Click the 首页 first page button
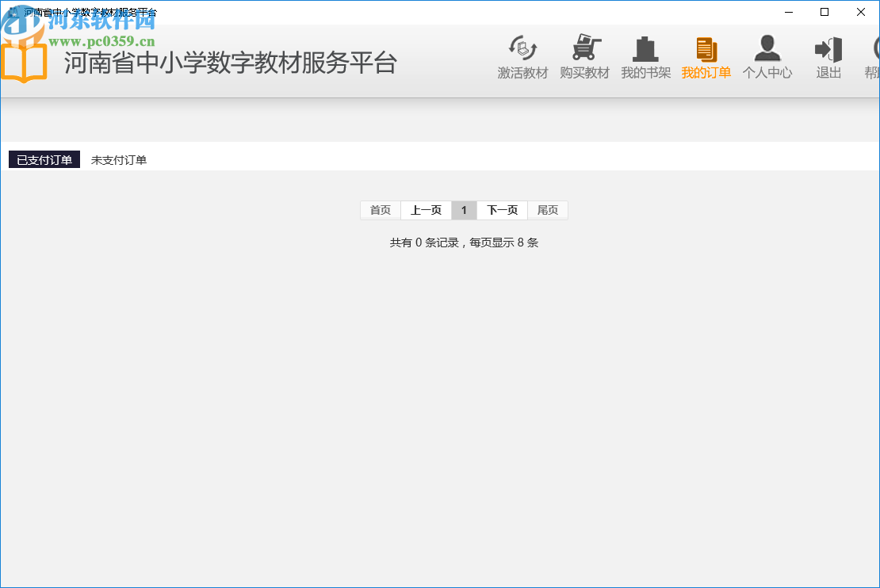Screen dimensions: 880x588 (x=380, y=209)
